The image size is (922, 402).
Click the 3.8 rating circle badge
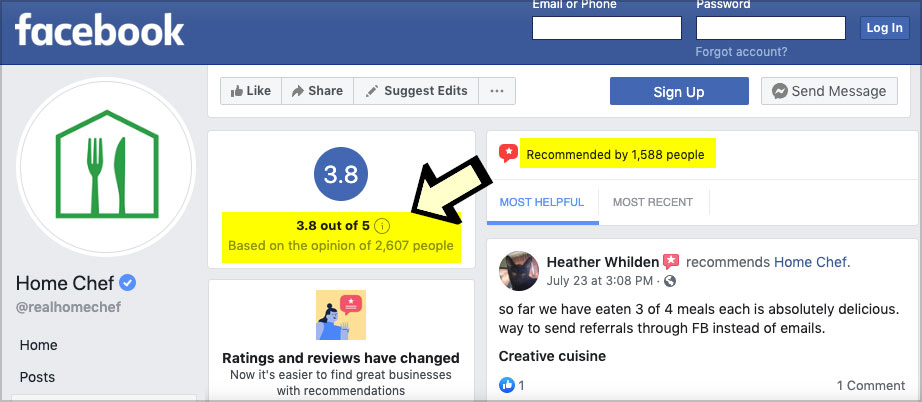coord(341,175)
